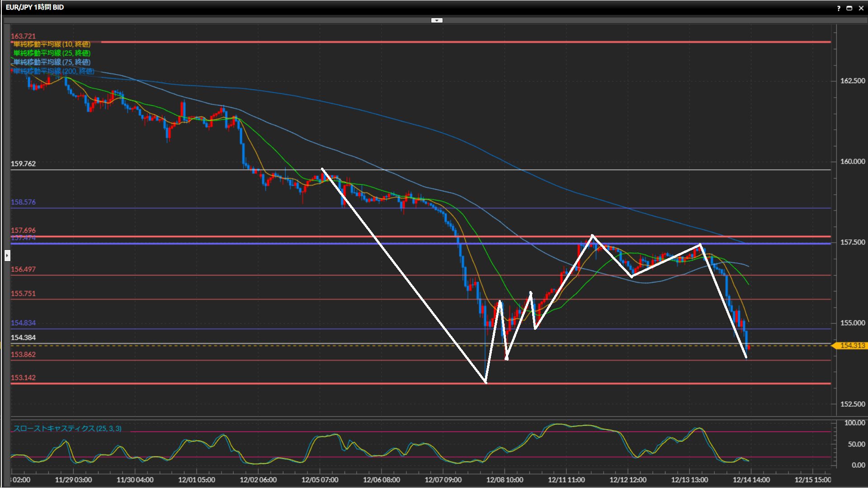868x488 pixels.
Task: Select the 25-period moving average label
Action: pyautogui.click(x=52, y=53)
